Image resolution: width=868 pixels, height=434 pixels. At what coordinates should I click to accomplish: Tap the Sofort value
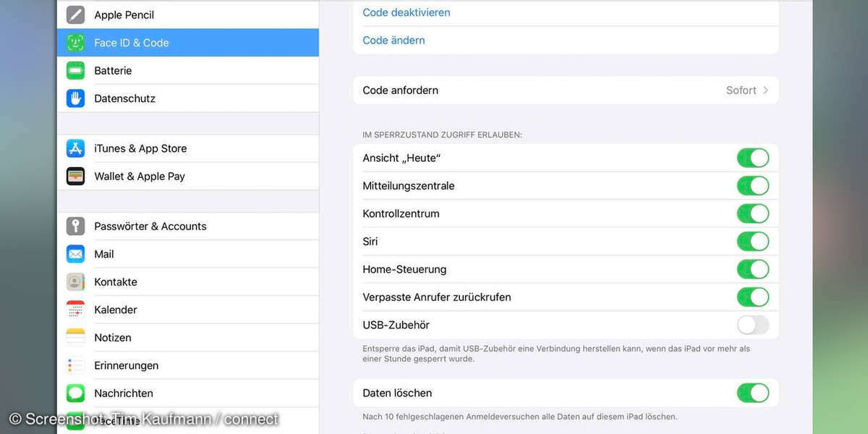pos(741,90)
